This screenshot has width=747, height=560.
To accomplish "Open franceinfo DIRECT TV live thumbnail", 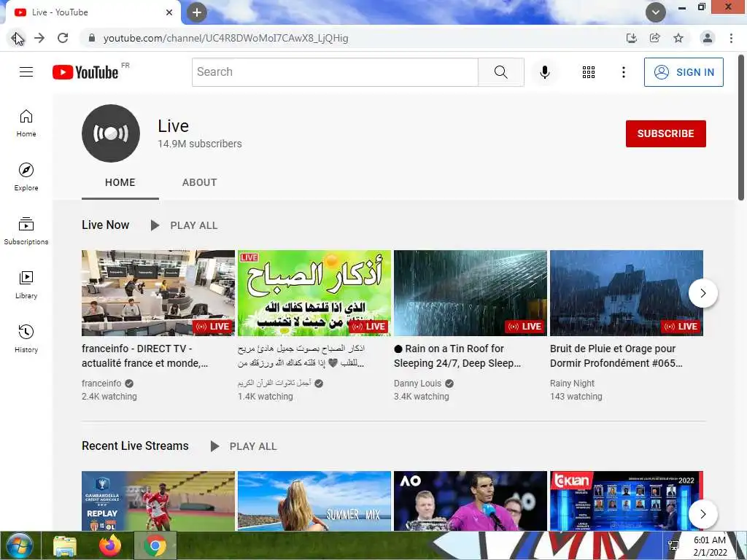I will (x=158, y=293).
